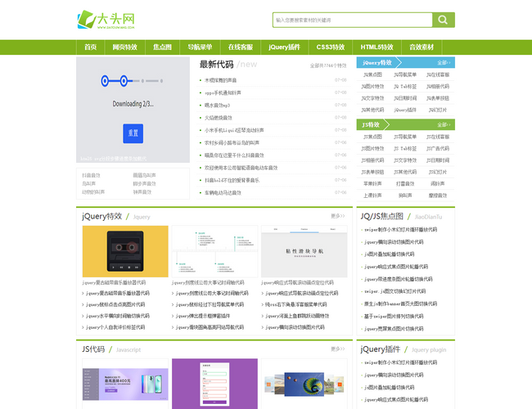Open the 3D image carousel thumbnail
Image resolution: width=532 pixels, height=409 pixels.
coord(304,384)
